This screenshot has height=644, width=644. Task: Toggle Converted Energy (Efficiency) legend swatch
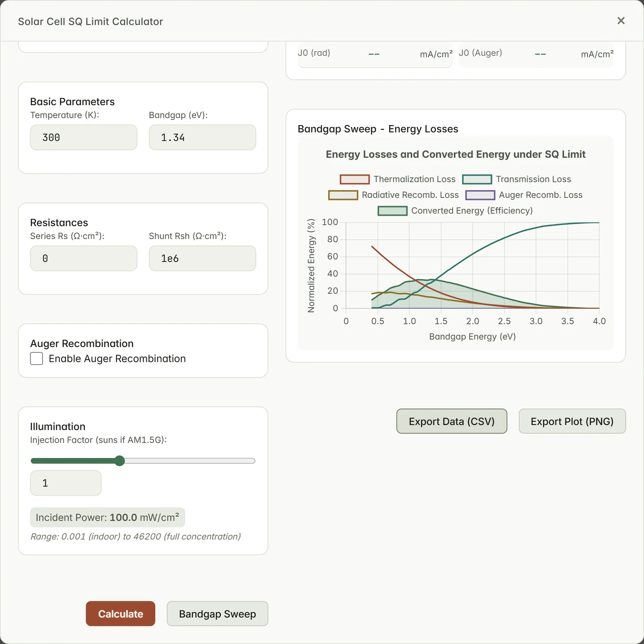click(x=393, y=211)
